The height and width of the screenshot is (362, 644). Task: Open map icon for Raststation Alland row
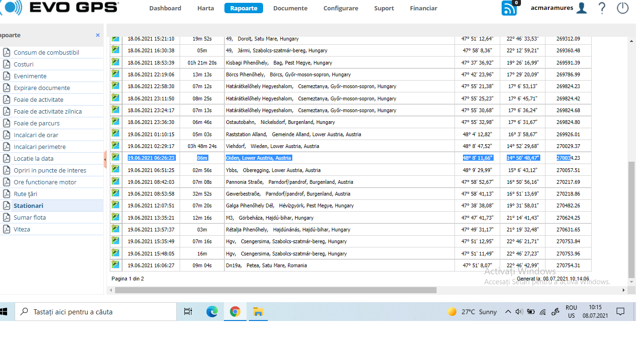[116, 134]
